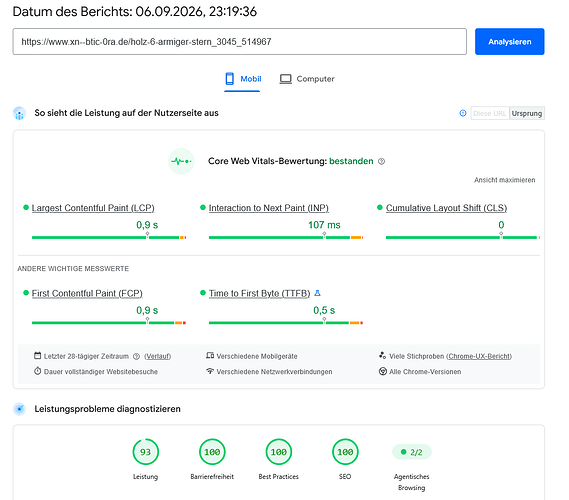Viewport: 569px width, 500px height.
Task: Click the 100 SEO score gauge
Action: (345, 452)
